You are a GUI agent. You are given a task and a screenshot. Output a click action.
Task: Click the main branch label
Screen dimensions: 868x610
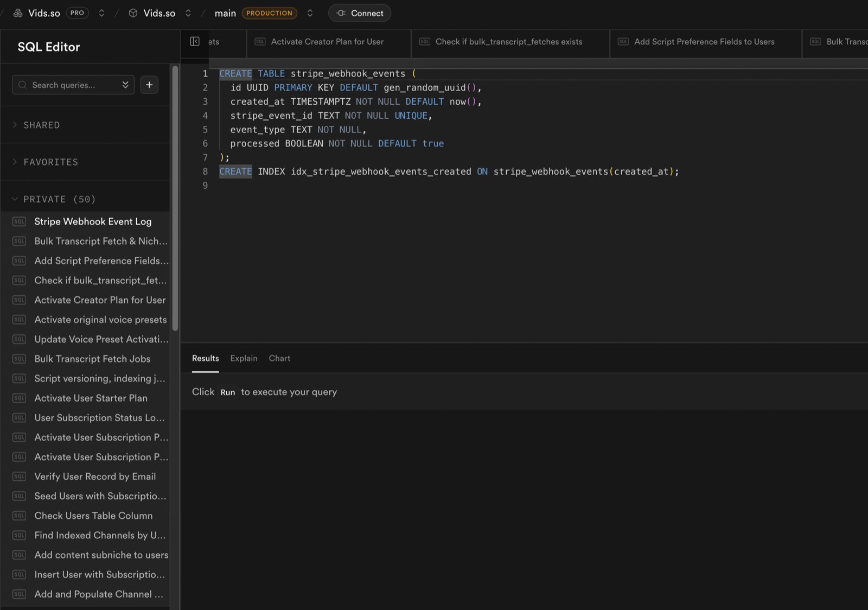pos(225,13)
